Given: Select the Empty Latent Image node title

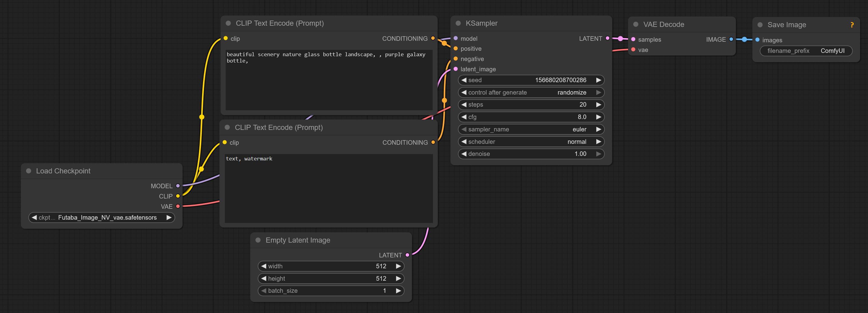Looking at the screenshot, I should [297, 240].
